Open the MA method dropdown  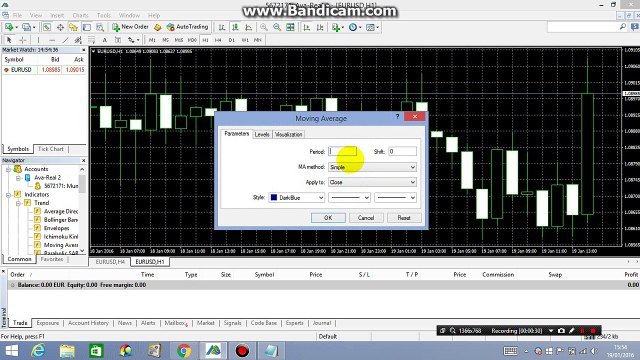pyautogui.click(x=372, y=167)
